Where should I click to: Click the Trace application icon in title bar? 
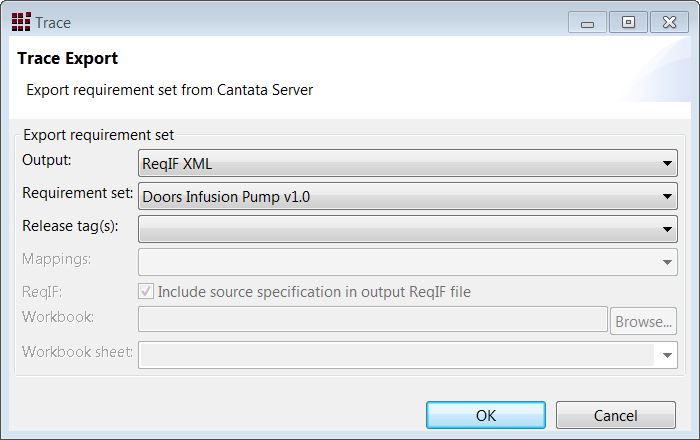pos(21,22)
